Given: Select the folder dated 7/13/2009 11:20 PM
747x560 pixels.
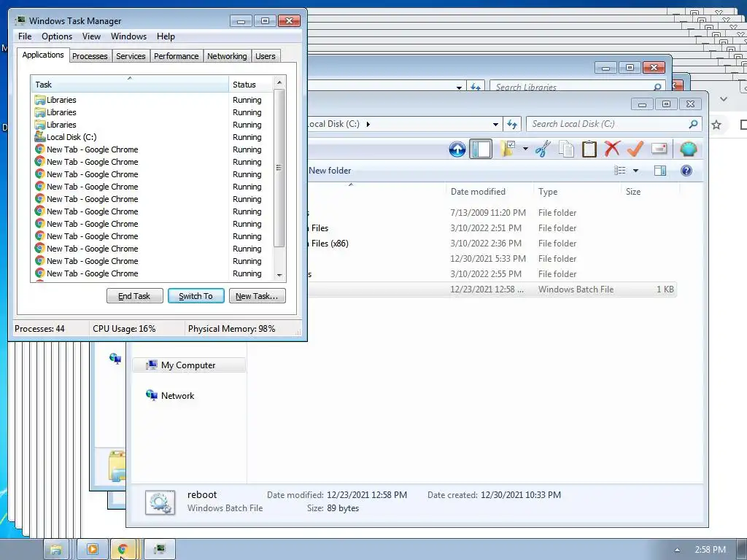Looking at the screenshot, I should 492,213.
